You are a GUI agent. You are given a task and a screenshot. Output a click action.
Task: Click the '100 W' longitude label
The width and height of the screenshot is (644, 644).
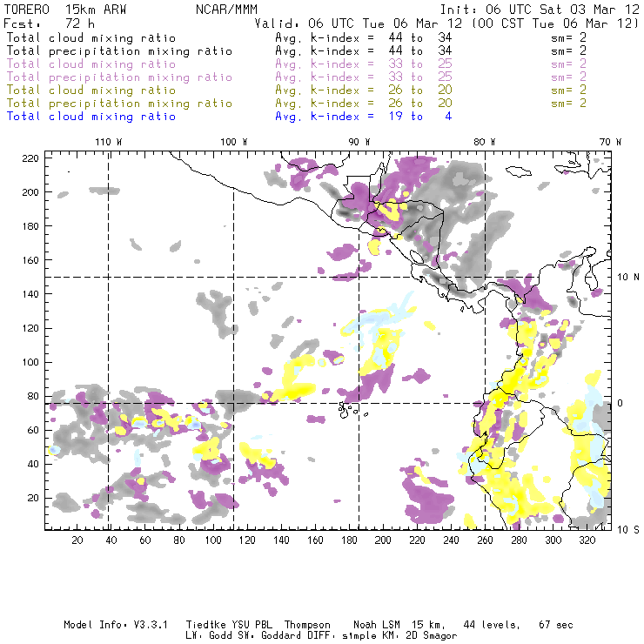tap(234, 142)
